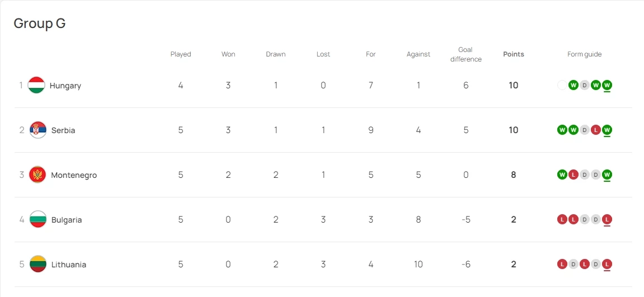This screenshot has height=297, width=644.
Task: Click the Goal difference column header
Action: (466, 54)
